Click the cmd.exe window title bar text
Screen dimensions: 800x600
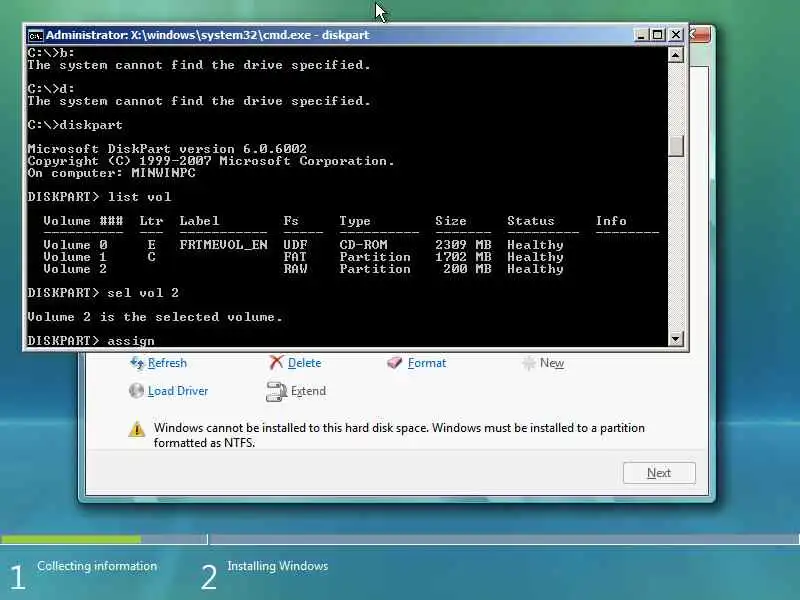208,35
